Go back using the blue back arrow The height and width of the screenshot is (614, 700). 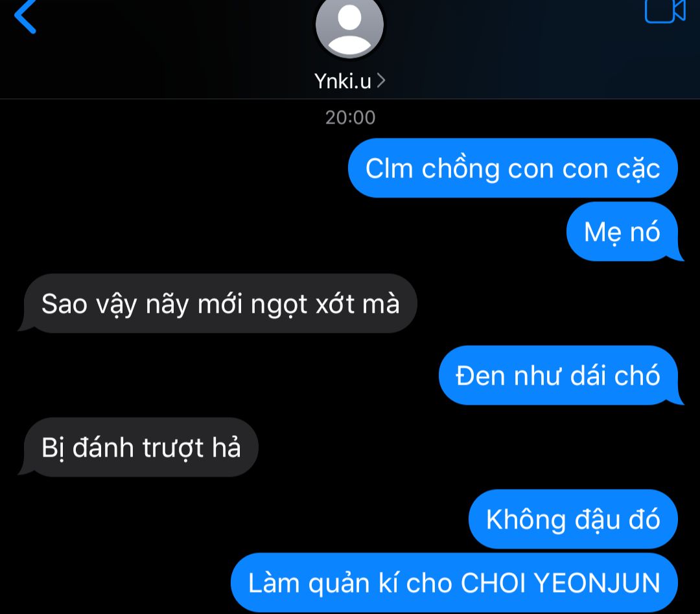[25, 16]
